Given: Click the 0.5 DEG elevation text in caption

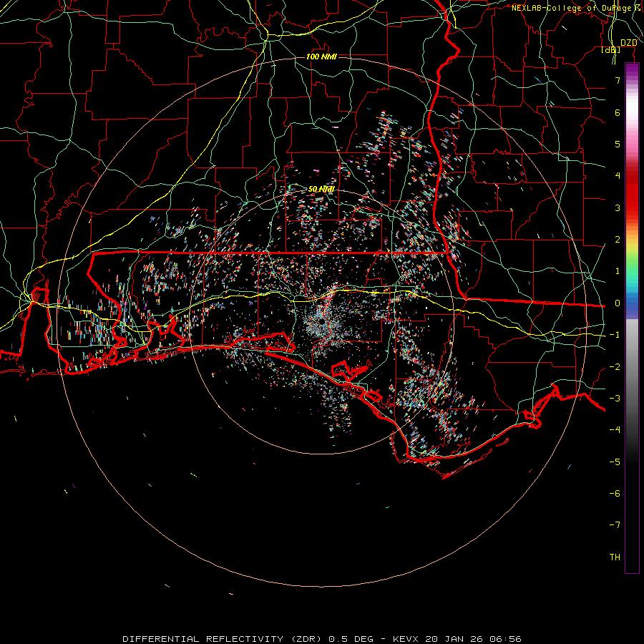Looking at the screenshot, I should pyautogui.click(x=351, y=639).
